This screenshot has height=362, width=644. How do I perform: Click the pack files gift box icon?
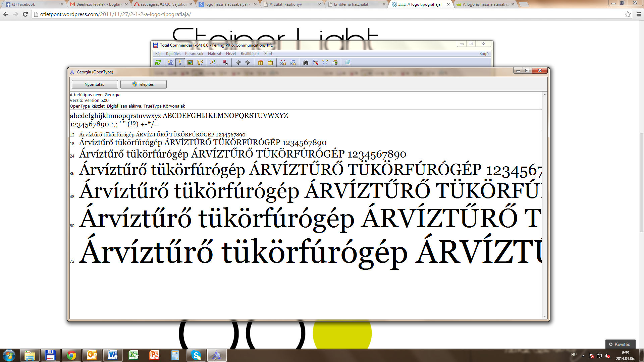pos(261,62)
